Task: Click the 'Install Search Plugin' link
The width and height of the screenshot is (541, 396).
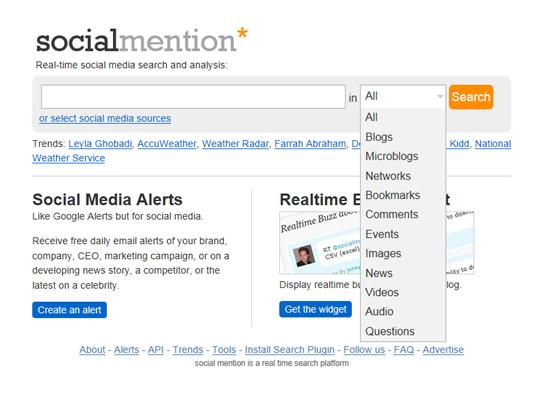Action: (x=289, y=350)
